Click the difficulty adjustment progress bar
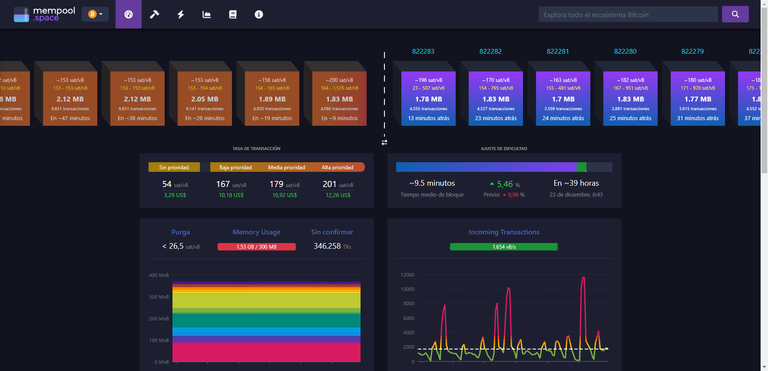 click(x=504, y=167)
